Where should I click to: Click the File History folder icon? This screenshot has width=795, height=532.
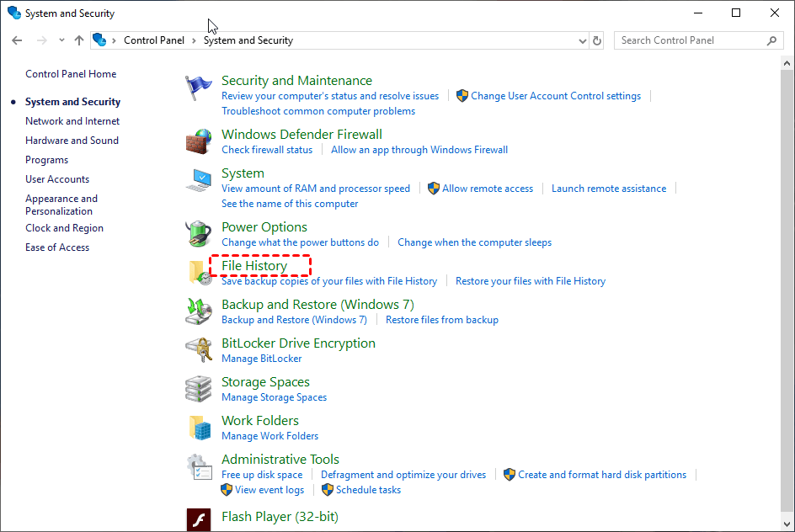click(x=200, y=273)
